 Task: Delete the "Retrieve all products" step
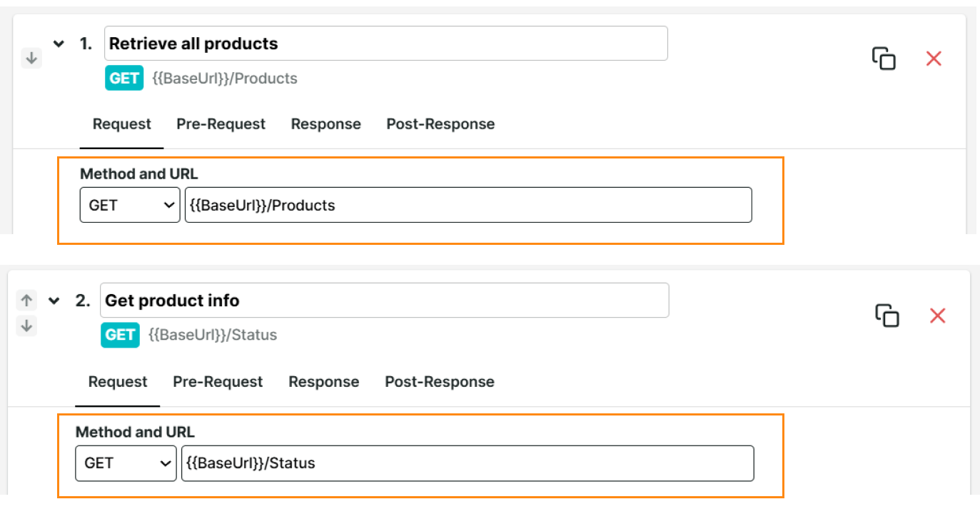[933, 59]
